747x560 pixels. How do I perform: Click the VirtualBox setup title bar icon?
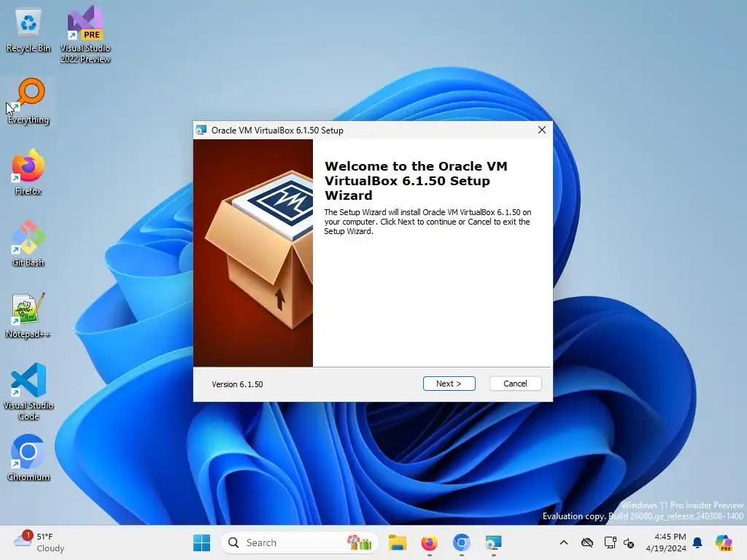(201, 130)
